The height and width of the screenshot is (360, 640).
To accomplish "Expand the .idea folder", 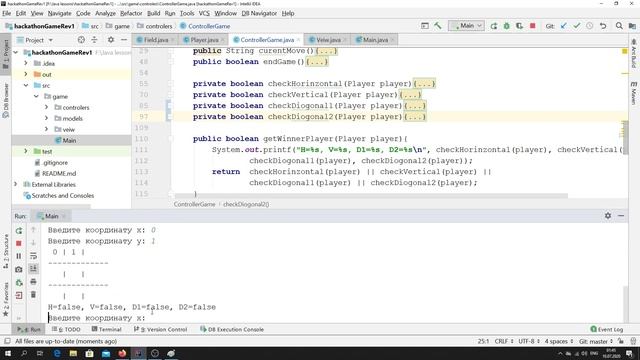I will [26, 63].
